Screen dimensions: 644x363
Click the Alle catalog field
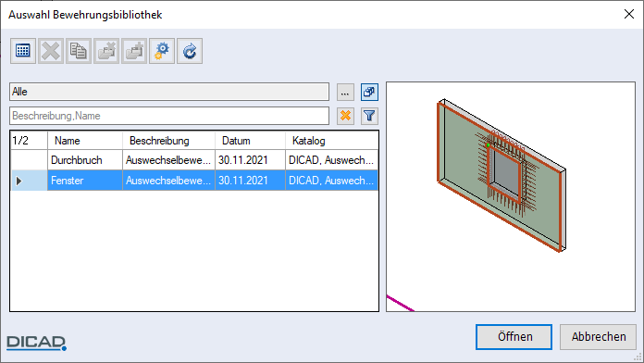pyautogui.click(x=169, y=92)
